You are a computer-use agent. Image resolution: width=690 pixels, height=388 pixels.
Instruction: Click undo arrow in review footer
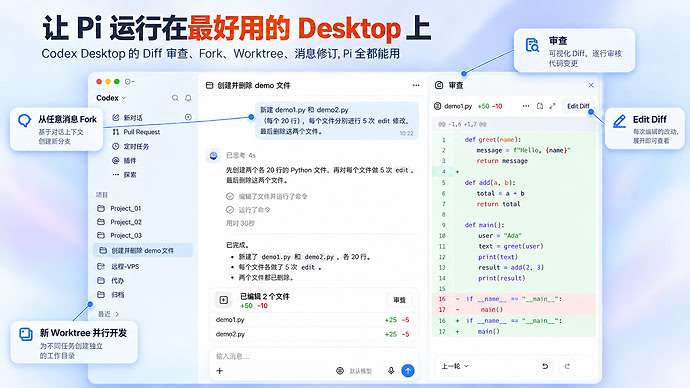click(x=545, y=366)
